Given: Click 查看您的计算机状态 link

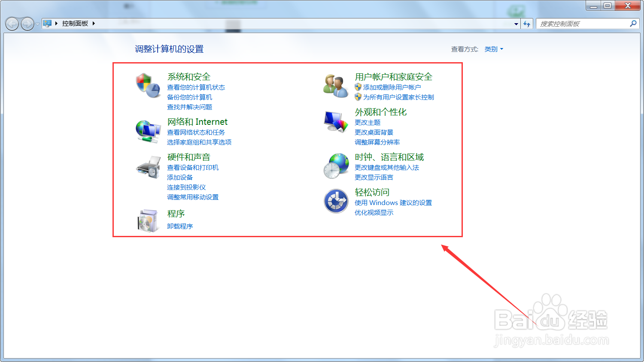Looking at the screenshot, I should (196, 87).
